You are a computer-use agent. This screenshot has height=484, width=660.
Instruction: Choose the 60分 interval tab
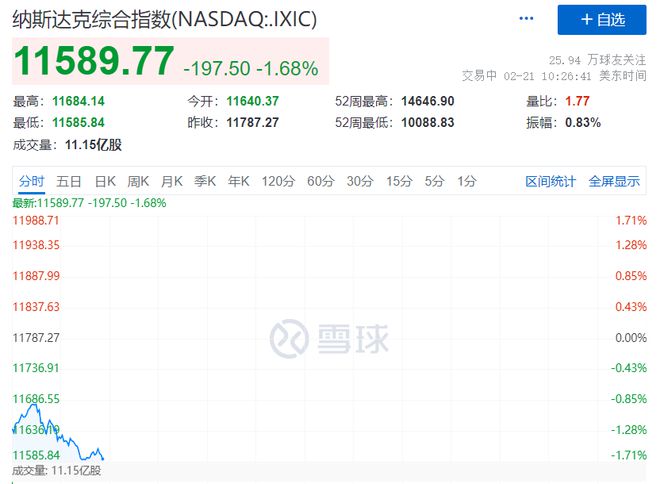(320, 181)
